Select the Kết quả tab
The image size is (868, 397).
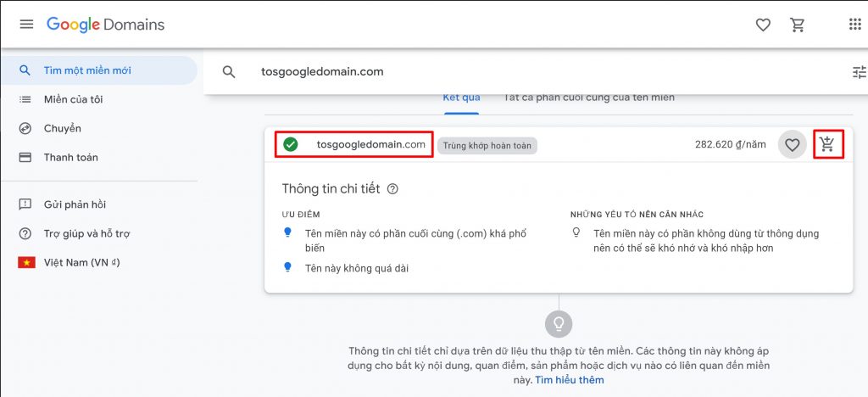[461, 98]
